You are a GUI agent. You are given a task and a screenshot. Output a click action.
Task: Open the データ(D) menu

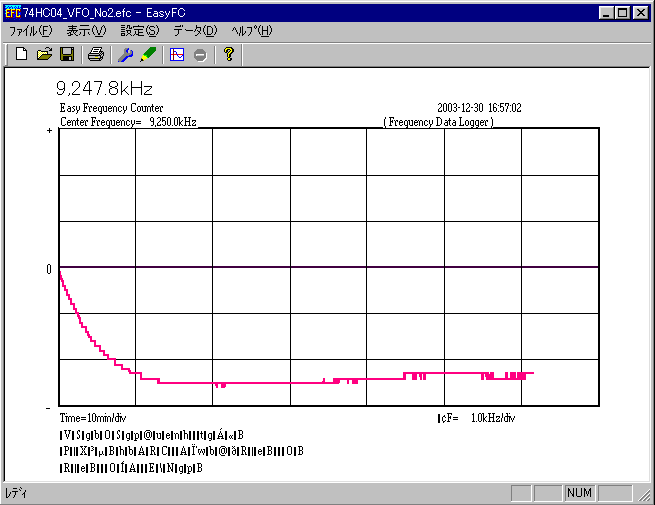195,31
